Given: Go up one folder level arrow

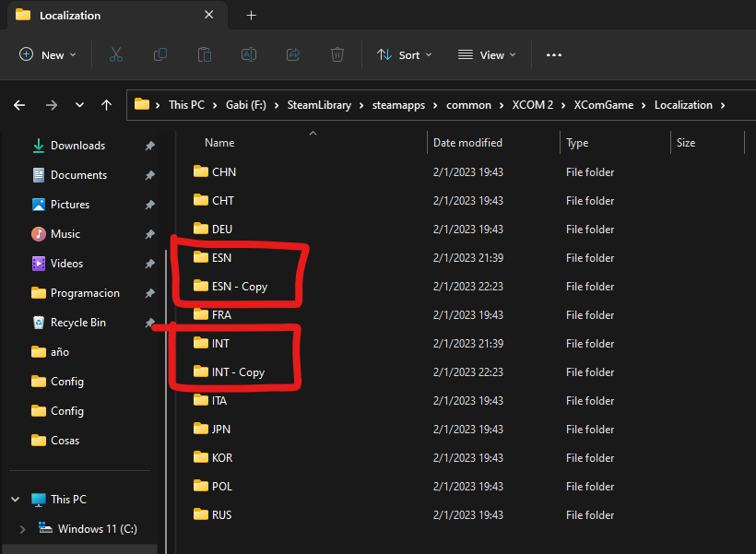Looking at the screenshot, I should tap(107, 105).
